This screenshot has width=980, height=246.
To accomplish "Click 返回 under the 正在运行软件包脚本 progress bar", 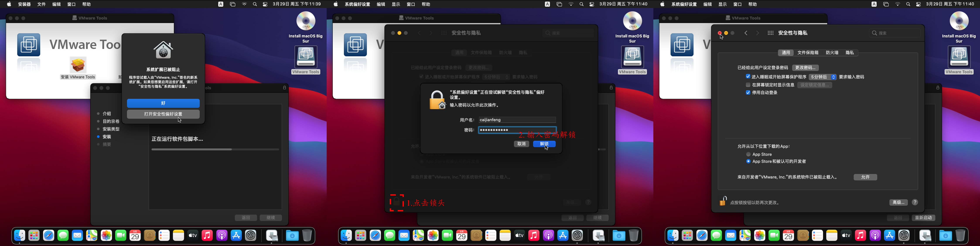I will 246,218.
